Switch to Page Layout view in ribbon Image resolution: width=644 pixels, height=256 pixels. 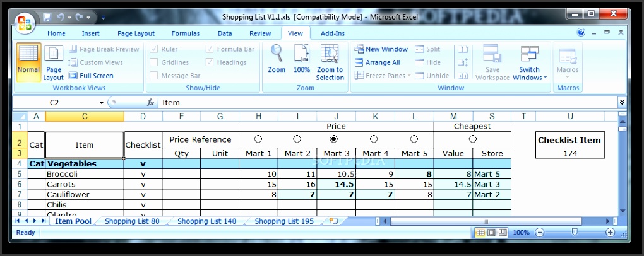[x=54, y=62]
